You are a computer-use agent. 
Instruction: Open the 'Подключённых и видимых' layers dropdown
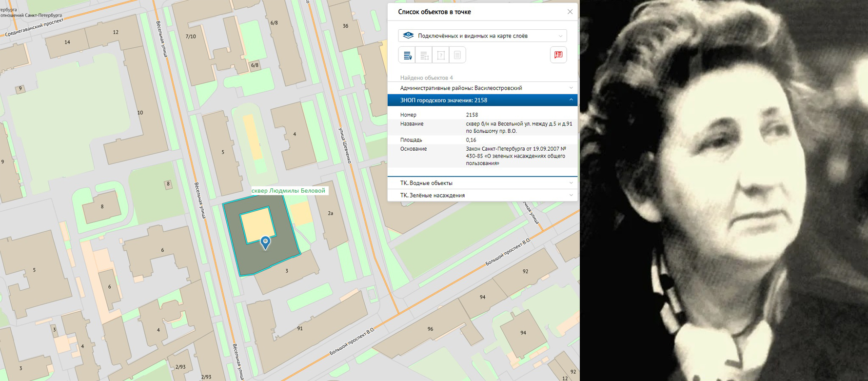tap(482, 36)
